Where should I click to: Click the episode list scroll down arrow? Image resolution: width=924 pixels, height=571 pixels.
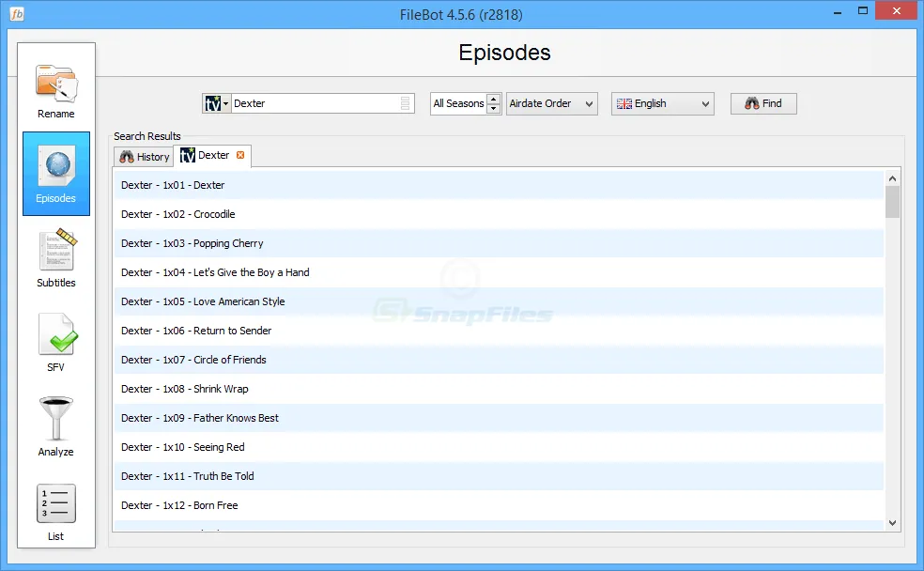(x=892, y=523)
